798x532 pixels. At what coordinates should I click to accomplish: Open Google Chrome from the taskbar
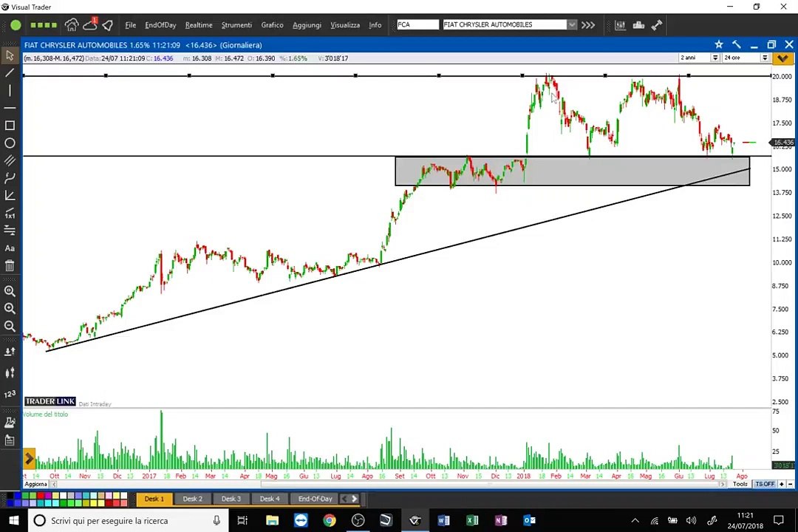pos(330,520)
